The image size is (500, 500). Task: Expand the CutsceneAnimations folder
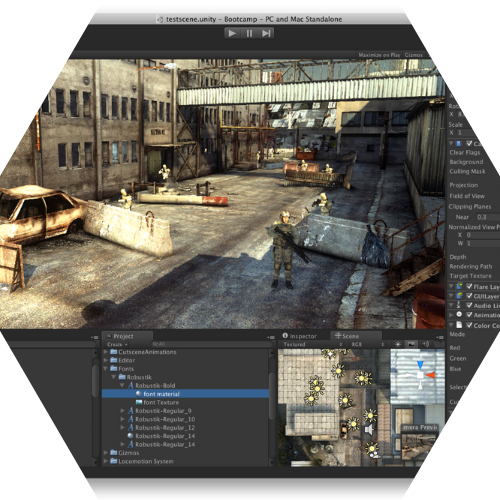coord(106,352)
